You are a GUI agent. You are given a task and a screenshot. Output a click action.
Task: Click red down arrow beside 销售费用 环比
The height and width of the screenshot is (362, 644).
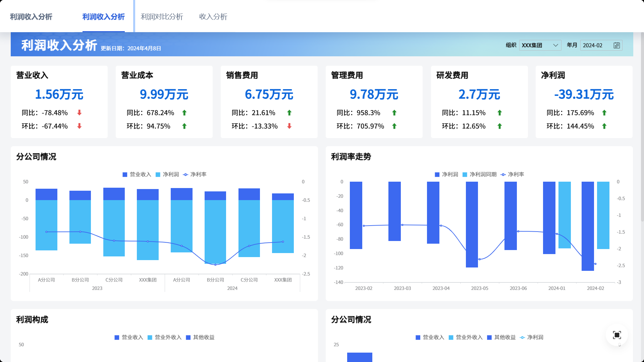click(x=289, y=126)
